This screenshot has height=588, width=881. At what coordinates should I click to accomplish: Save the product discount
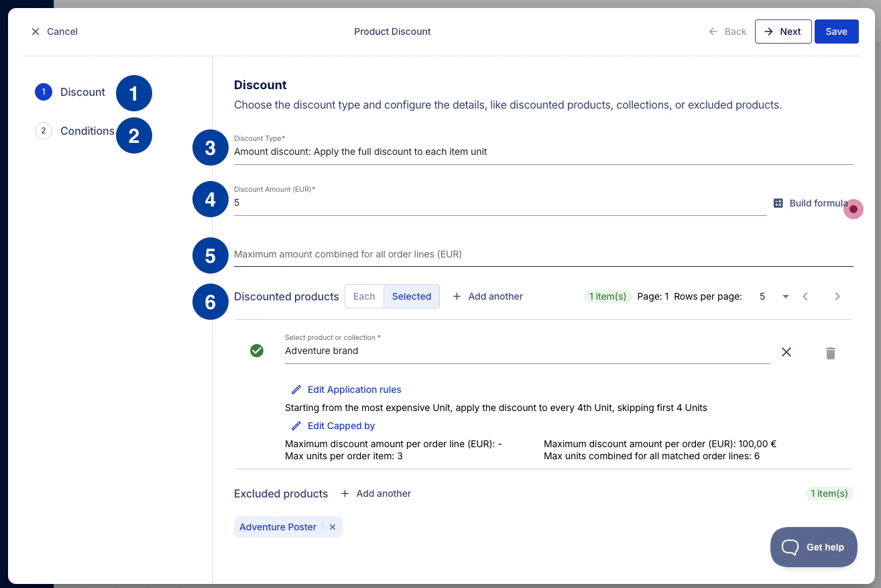[x=837, y=32]
